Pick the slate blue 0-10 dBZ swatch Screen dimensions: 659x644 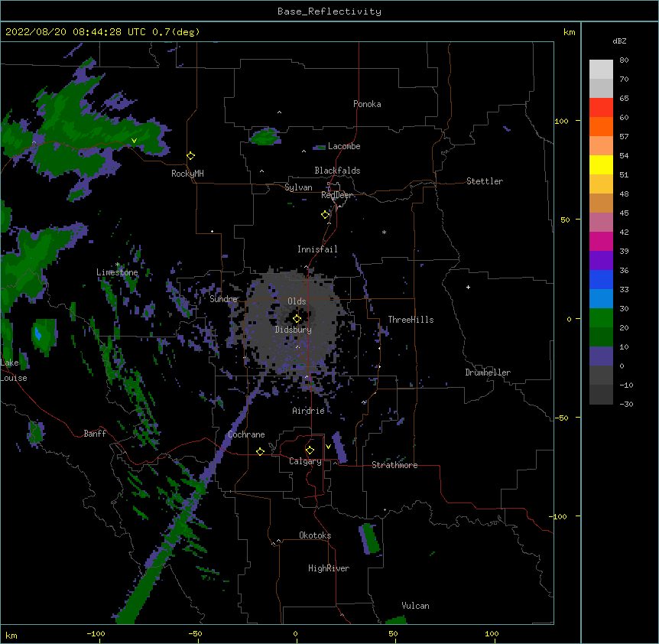601,356
